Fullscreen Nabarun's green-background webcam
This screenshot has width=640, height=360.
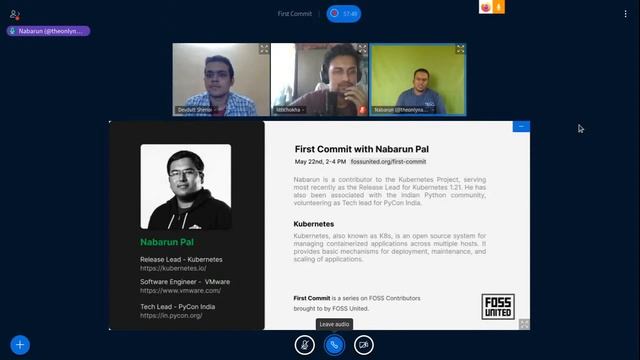[x=460, y=49]
